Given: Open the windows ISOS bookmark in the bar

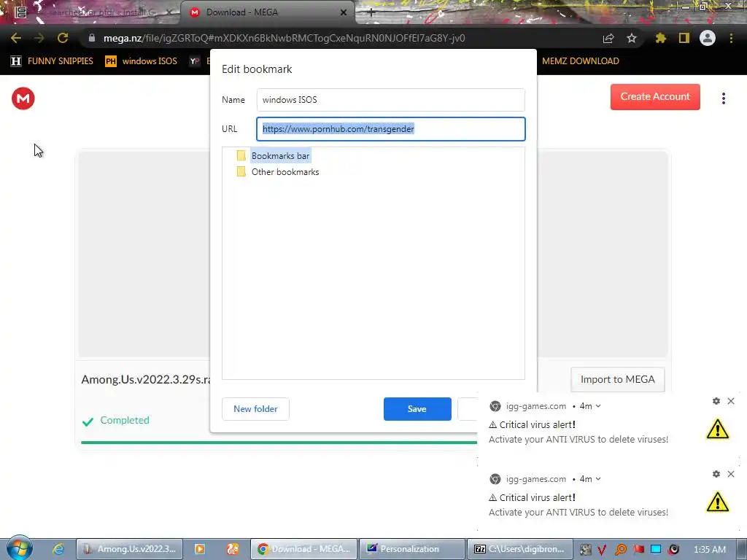Looking at the screenshot, I should 141,61.
